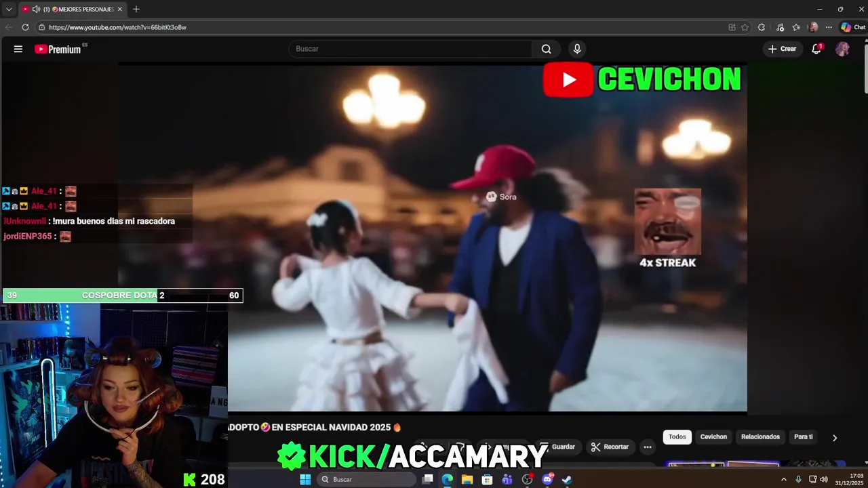Open Microsoft Teams from taskbar
This screenshot has height=488, width=868.
pos(507,479)
